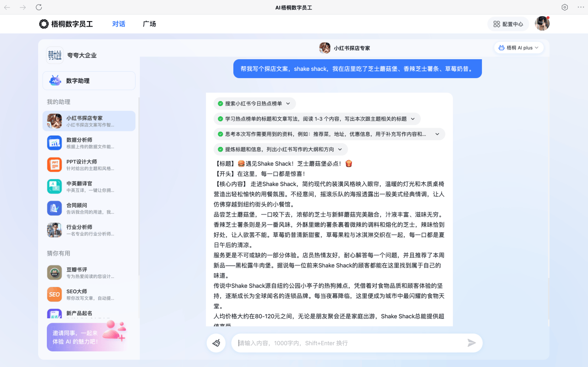The width and height of the screenshot is (588, 367).
Task: Open 数字助理
Action: tap(89, 81)
